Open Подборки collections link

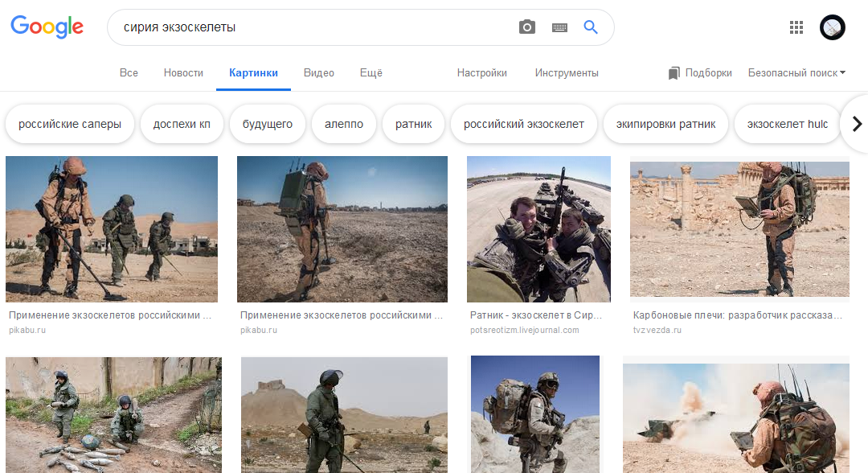[x=708, y=72]
